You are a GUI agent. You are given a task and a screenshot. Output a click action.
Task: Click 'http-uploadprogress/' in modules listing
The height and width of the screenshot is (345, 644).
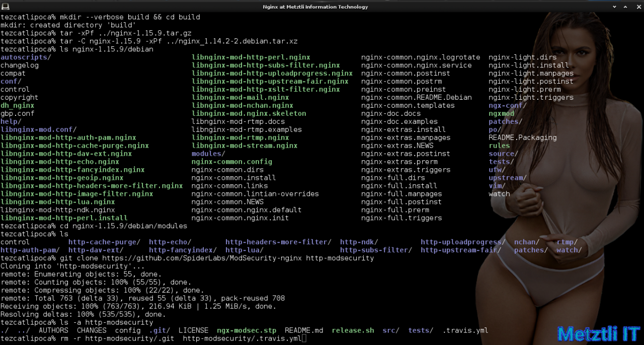pos(463,242)
